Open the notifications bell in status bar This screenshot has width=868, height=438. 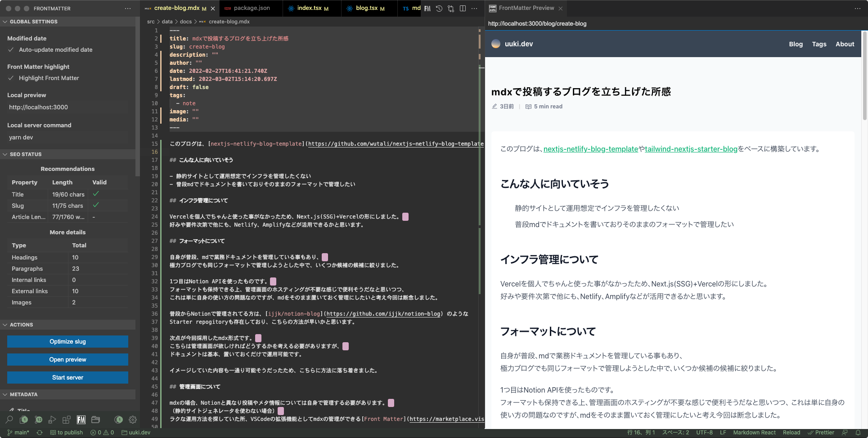pyautogui.click(x=858, y=433)
